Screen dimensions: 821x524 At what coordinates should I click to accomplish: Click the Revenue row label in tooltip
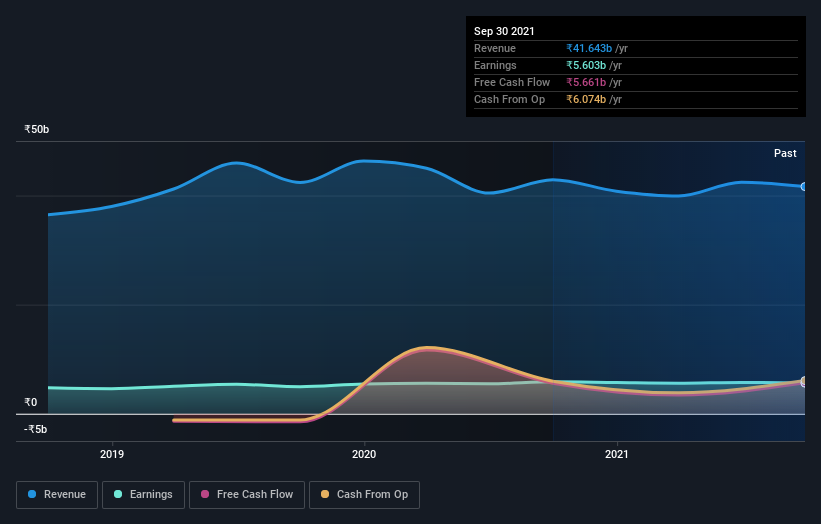[495, 48]
